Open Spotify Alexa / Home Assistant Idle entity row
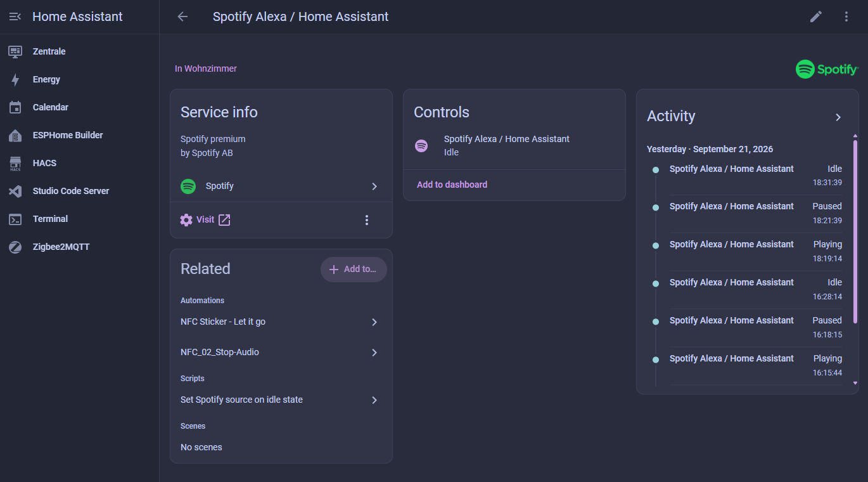 pos(514,146)
